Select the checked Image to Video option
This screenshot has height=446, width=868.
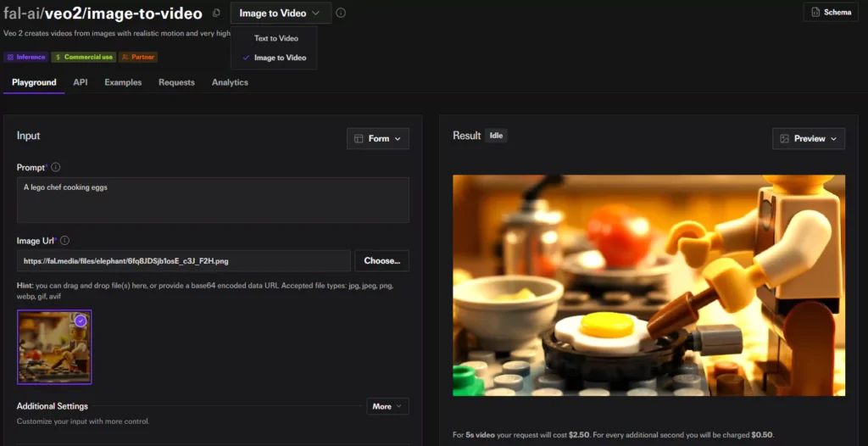tap(280, 58)
